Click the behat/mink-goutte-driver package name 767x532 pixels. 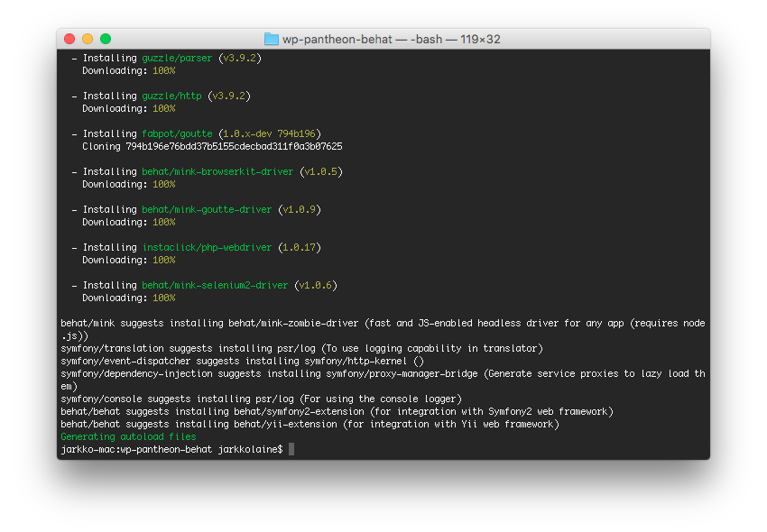coord(207,209)
